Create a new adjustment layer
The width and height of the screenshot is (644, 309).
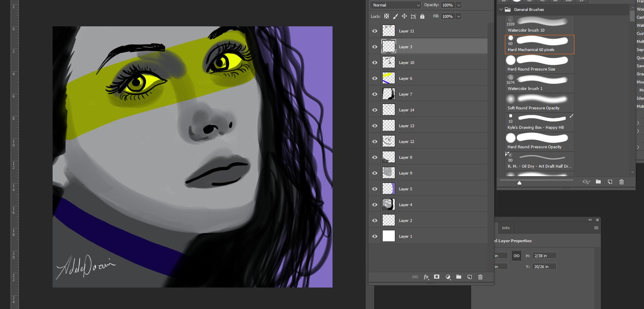pos(448,277)
